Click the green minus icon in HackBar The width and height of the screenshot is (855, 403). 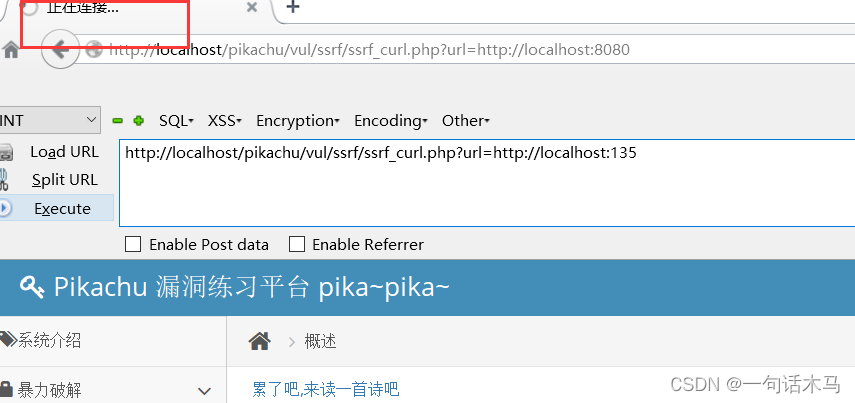(117, 121)
